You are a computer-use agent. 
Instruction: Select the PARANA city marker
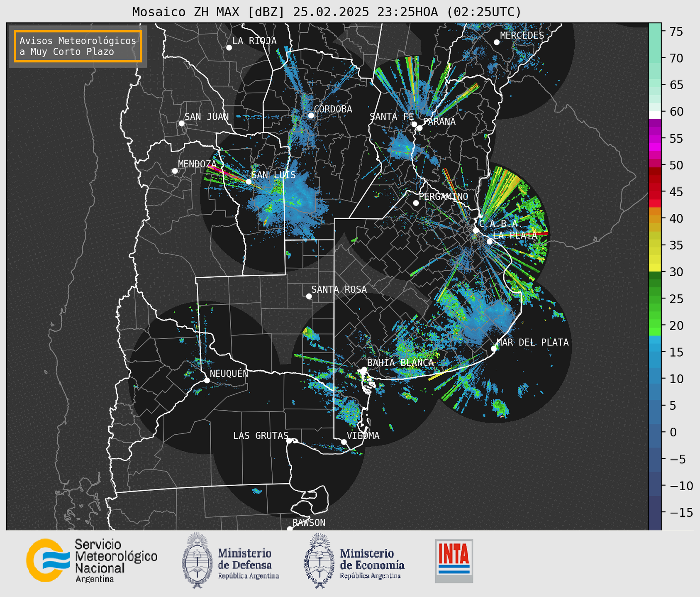[420, 128]
